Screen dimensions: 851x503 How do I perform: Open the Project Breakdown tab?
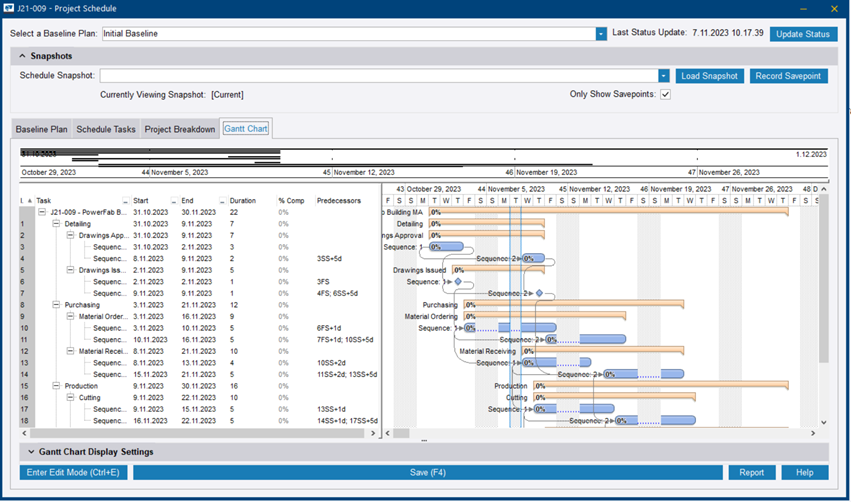click(179, 129)
